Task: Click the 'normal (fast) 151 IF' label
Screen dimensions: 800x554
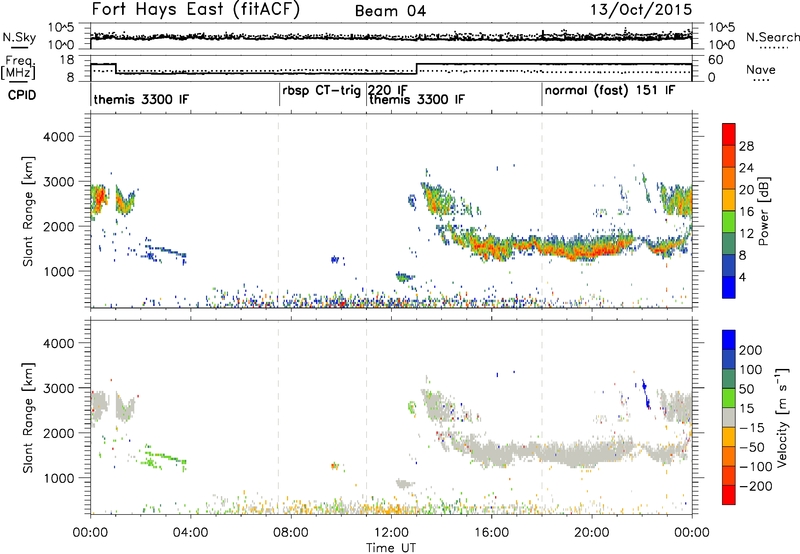Action: tap(610, 91)
